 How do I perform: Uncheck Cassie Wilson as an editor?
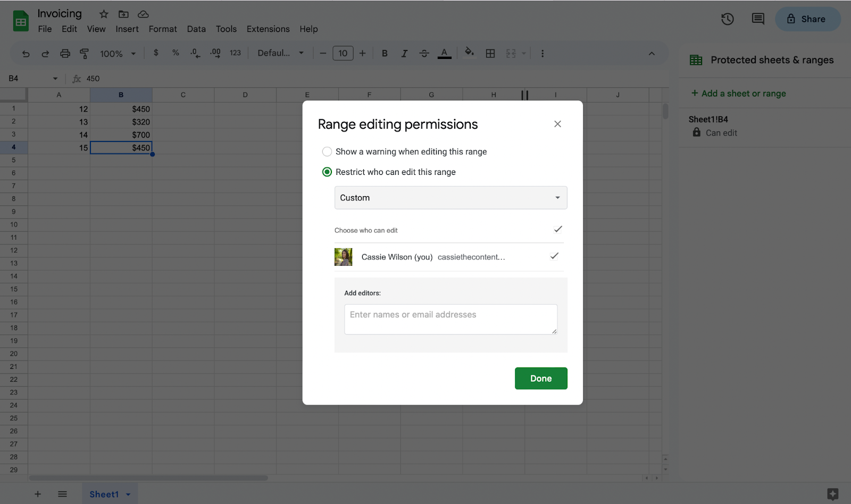click(x=554, y=256)
